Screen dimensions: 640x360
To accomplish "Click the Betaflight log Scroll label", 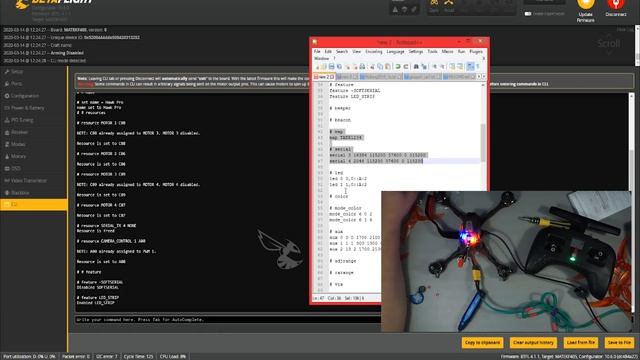I will click(609, 43).
